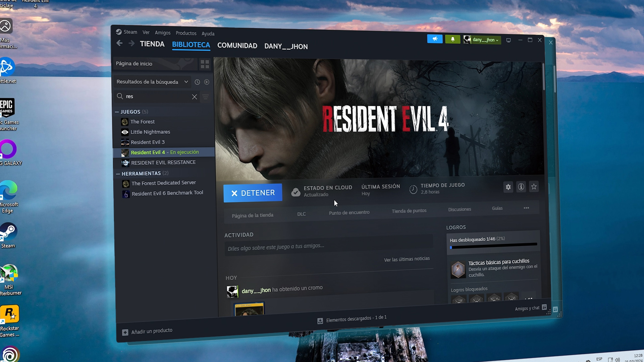The height and width of the screenshot is (362, 644).
Task: Open Big Picture mode monitor icon
Action: [x=508, y=40]
